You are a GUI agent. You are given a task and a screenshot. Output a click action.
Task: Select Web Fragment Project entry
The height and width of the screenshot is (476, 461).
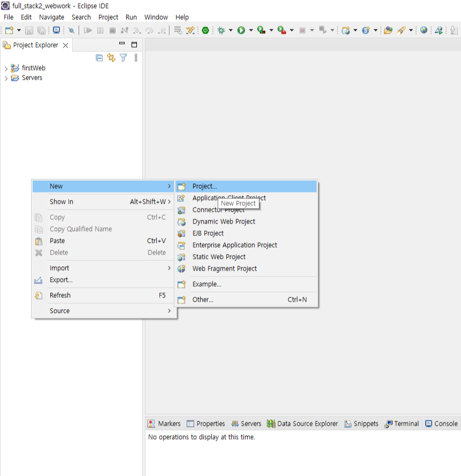(x=246, y=268)
